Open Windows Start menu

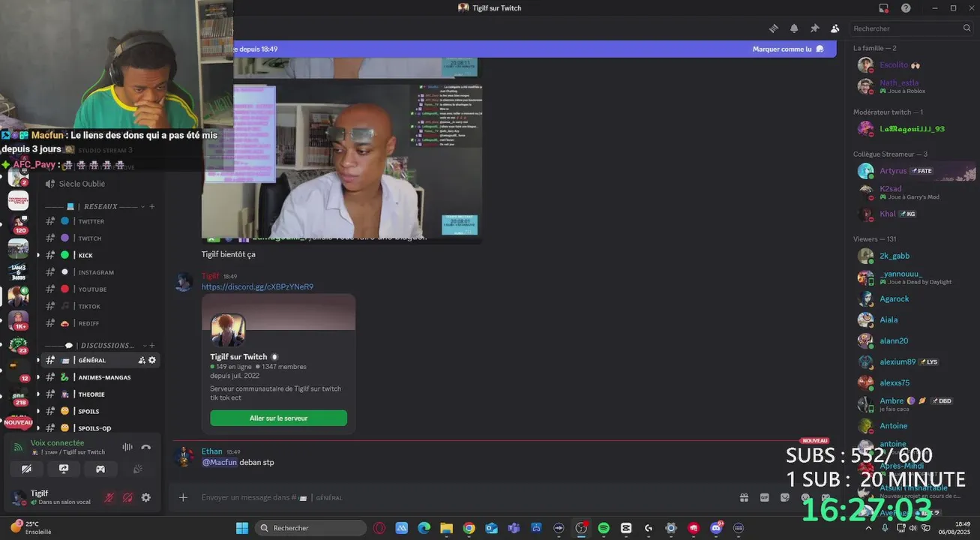[242, 528]
